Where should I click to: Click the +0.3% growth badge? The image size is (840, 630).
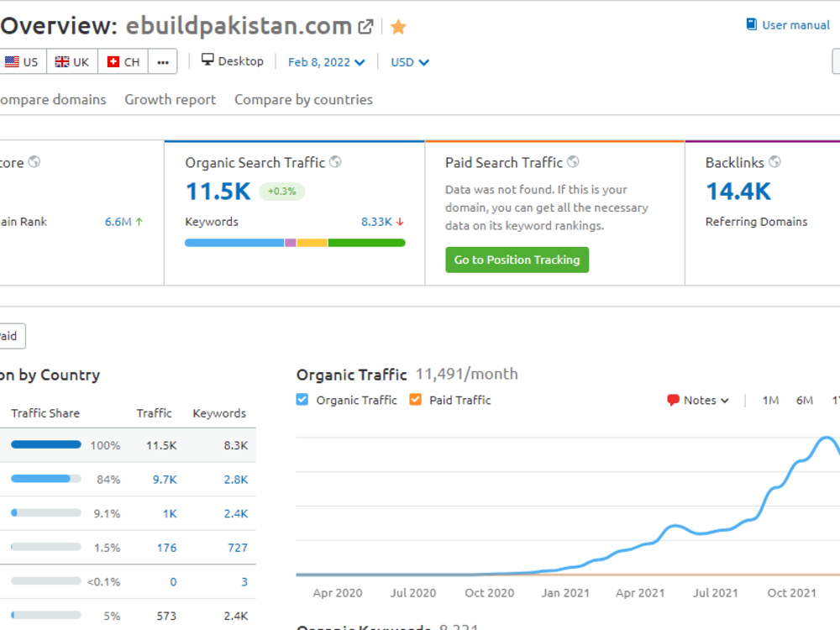[x=281, y=192]
